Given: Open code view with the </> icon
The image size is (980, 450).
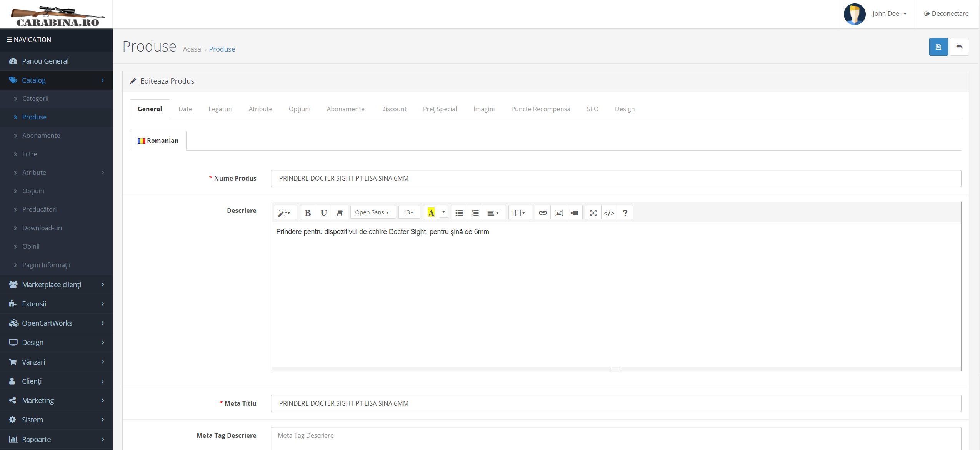Looking at the screenshot, I should [x=609, y=213].
